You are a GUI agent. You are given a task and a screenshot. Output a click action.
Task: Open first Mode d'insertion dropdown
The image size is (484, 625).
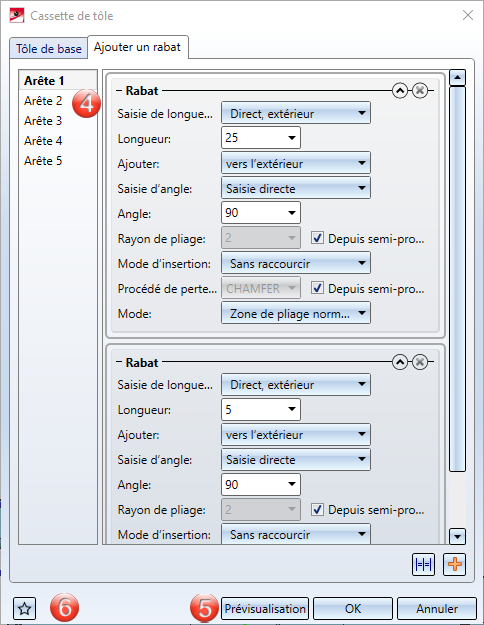[x=296, y=263]
